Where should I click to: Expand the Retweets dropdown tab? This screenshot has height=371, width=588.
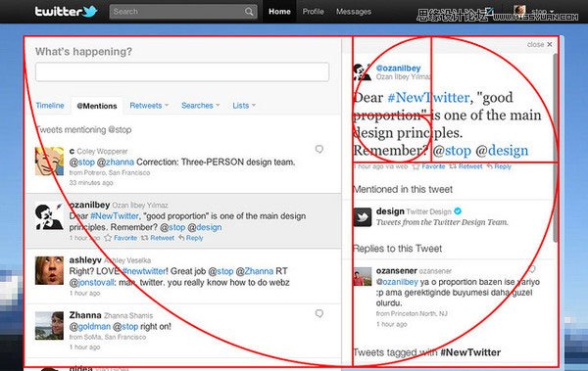(149, 106)
